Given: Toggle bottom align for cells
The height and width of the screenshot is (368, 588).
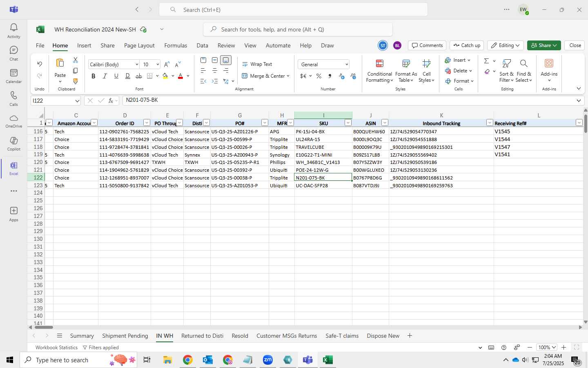Looking at the screenshot, I should pyautogui.click(x=226, y=60).
